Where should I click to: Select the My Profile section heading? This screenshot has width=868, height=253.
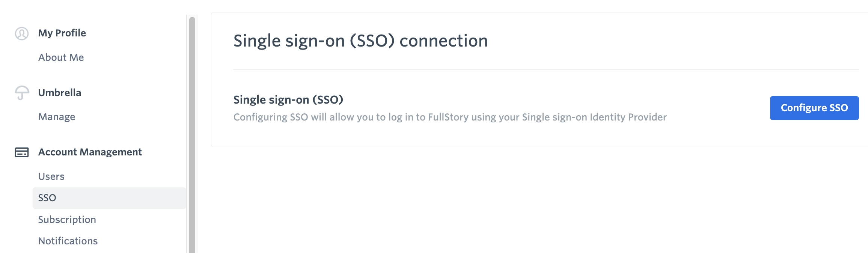point(62,33)
